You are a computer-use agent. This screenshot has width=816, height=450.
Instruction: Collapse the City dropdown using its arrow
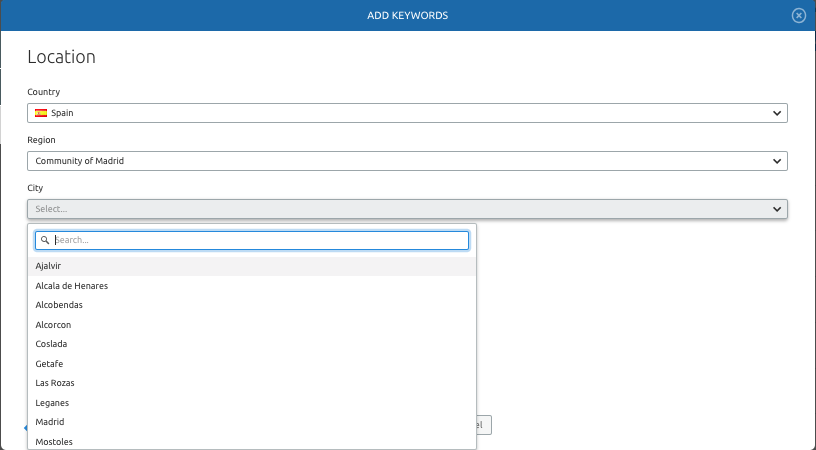(x=777, y=209)
